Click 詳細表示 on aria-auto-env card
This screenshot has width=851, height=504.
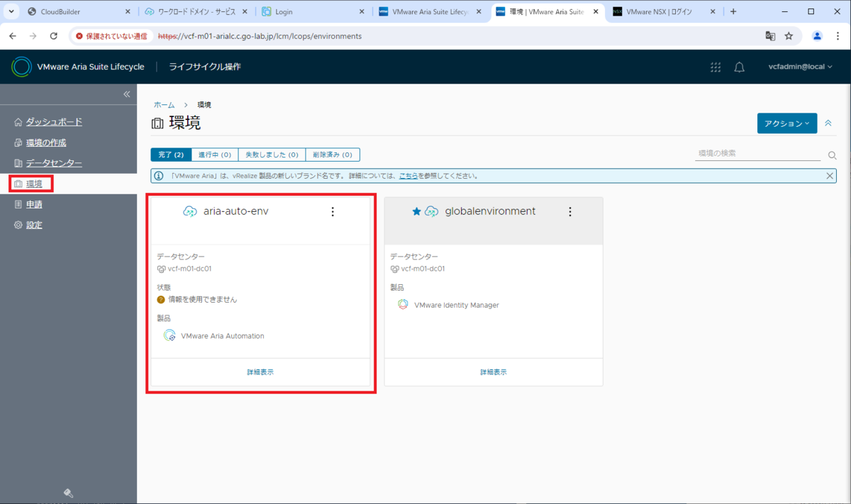(x=260, y=371)
